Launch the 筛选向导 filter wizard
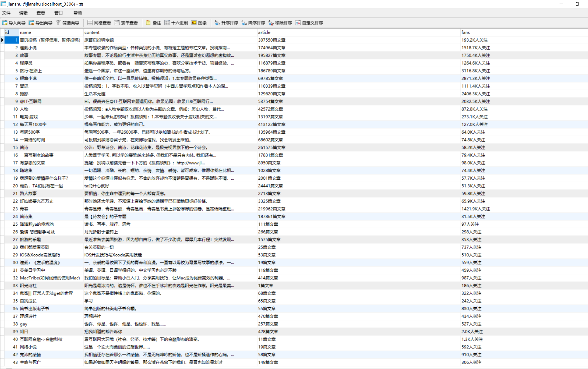This screenshot has height=369, width=588. pos(68,23)
